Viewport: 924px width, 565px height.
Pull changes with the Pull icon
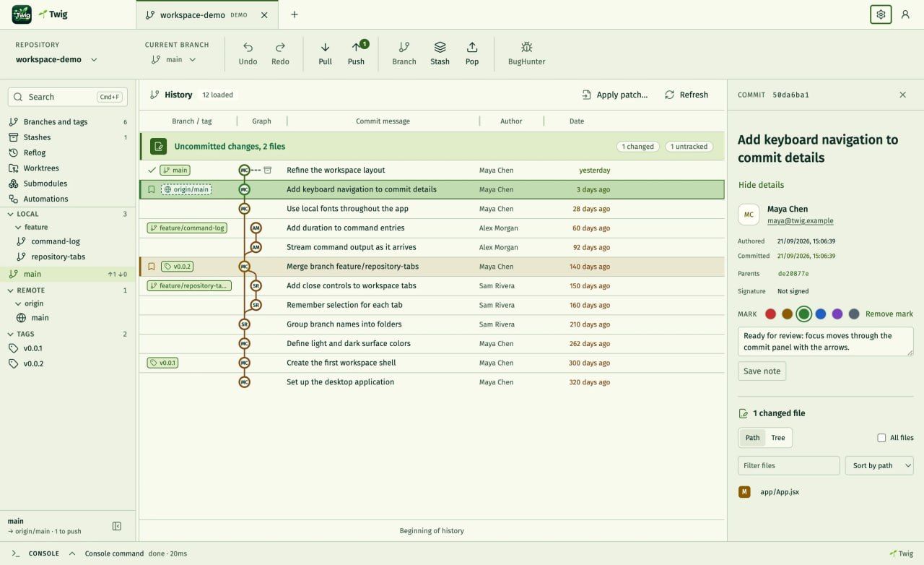coord(325,47)
